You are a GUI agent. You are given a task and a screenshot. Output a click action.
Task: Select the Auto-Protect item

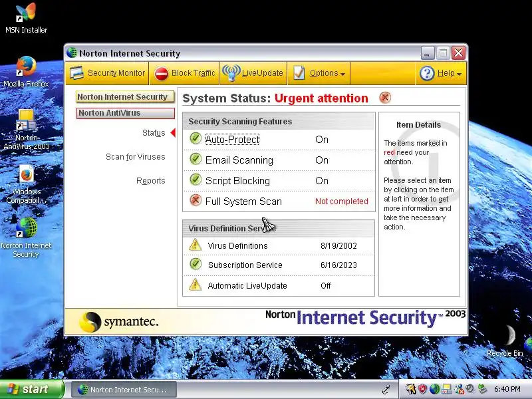(232, 140)
